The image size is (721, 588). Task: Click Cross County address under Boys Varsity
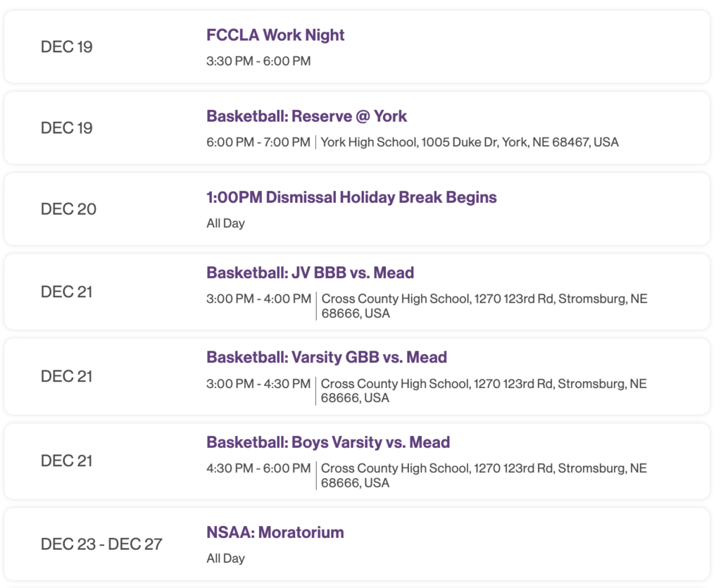tap(484, 475)
